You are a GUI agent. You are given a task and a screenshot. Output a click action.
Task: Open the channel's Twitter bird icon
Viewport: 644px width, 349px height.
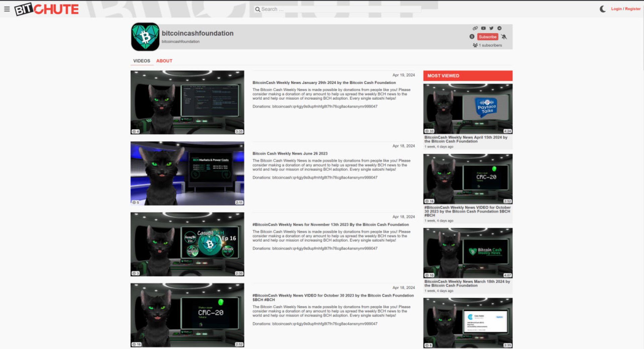tap(491, 28)
